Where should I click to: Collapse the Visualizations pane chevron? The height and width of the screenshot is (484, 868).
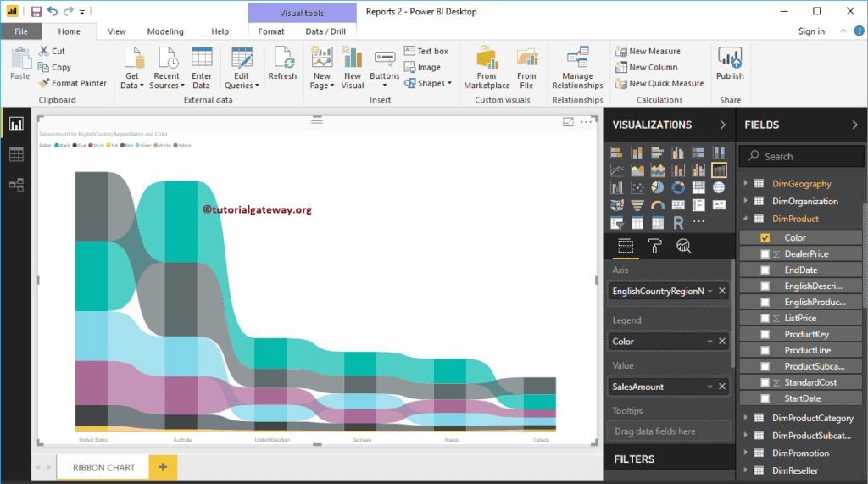[x=723, y=125]
